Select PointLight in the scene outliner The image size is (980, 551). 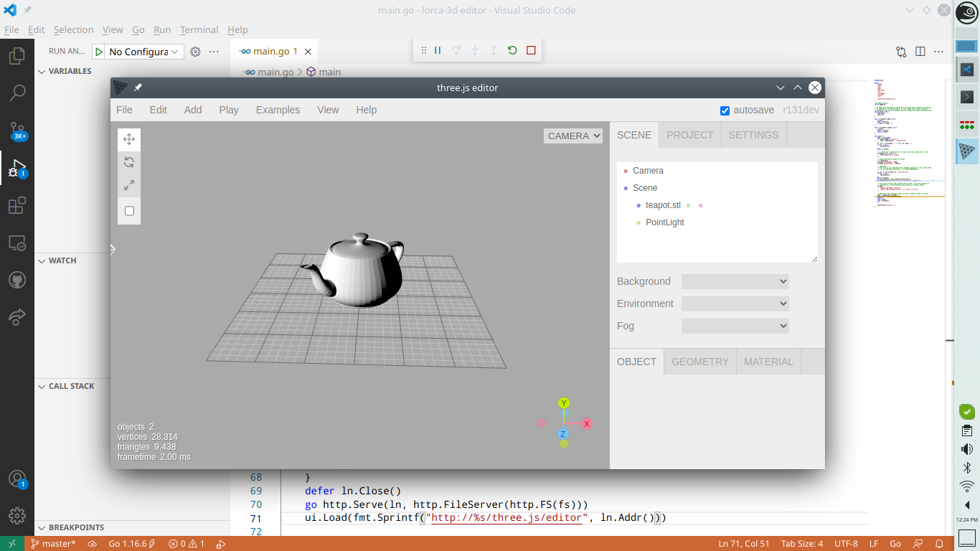664,222
